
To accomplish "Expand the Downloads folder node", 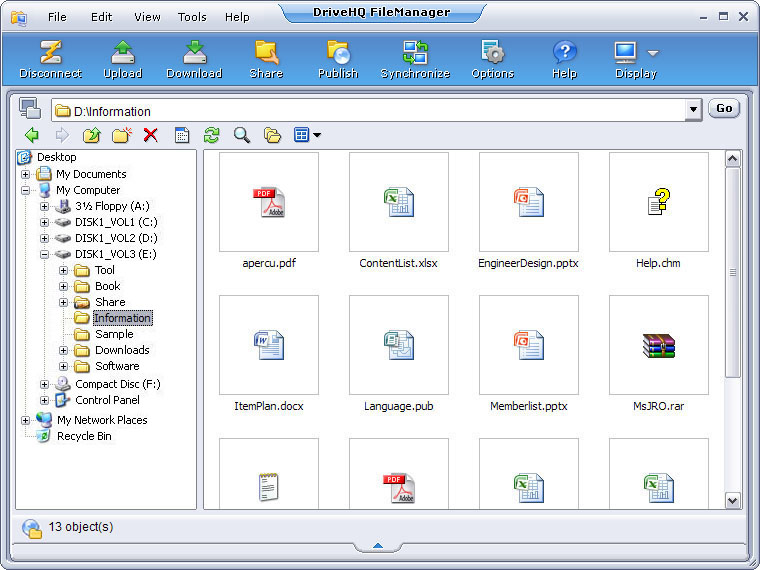I will click(x=63, y=350).
